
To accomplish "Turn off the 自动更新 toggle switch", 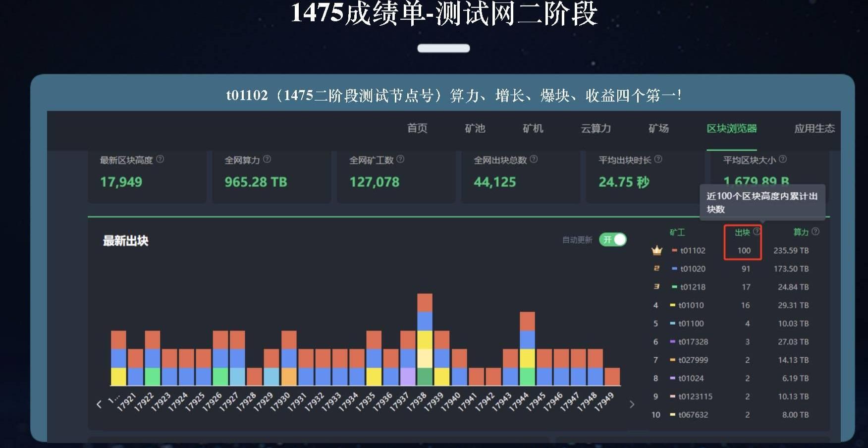I will (613, 240).
